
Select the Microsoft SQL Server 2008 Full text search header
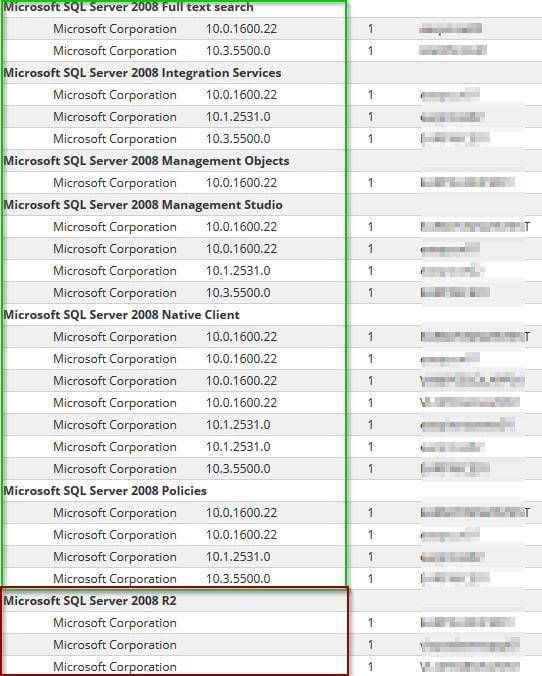pyautogui.click(x=128, y=7)
